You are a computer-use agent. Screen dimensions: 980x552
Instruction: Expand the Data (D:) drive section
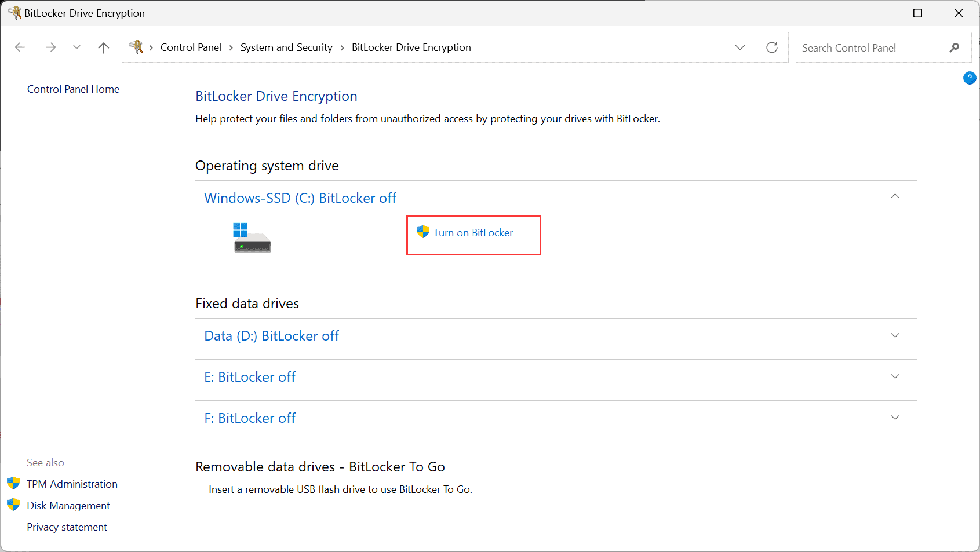tap(895, 335)
